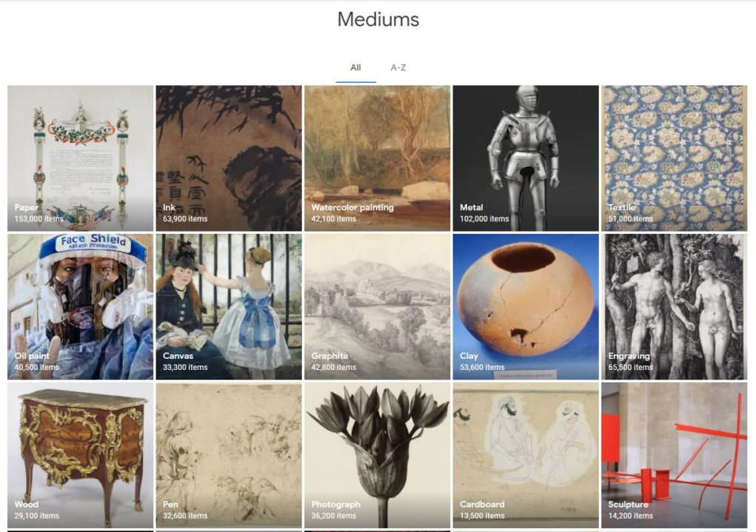Click the Photograph 36,200 items label
The width and height of the screenshot is (756, 532).
click(x=335, y=510)
